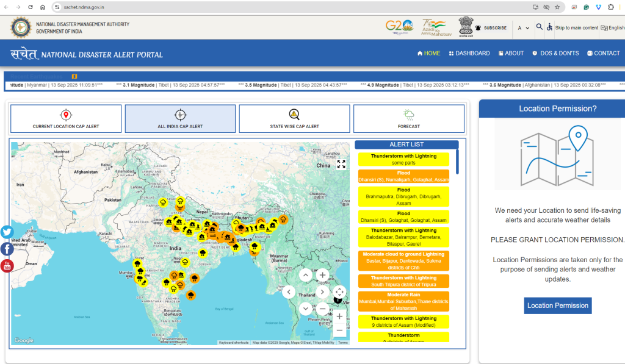Toggle fullscreen view on the map
The image size is (625, 364).
[x=341, y=164]
